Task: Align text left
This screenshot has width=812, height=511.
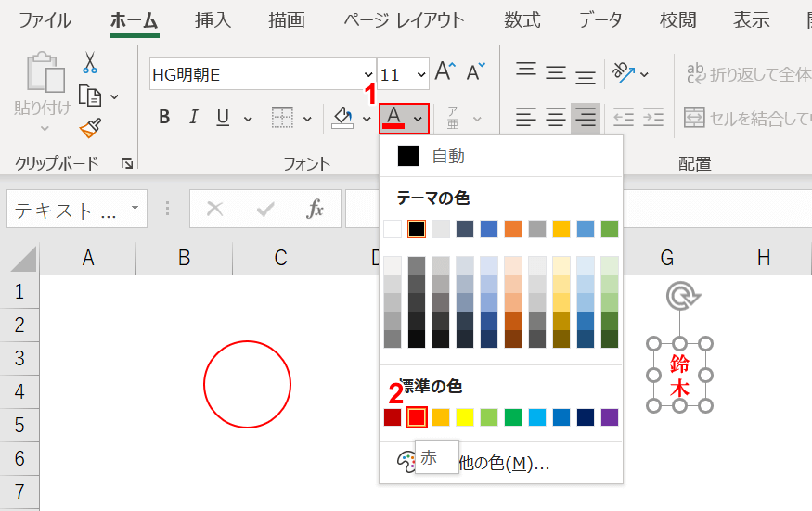Action: tap(525, 118)
